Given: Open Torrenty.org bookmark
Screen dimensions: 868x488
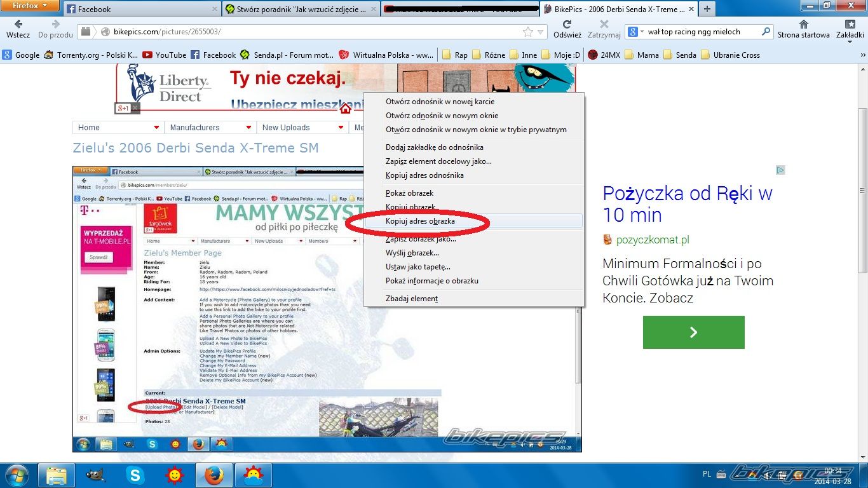Looking at the screenshot, I should (91, 55).
